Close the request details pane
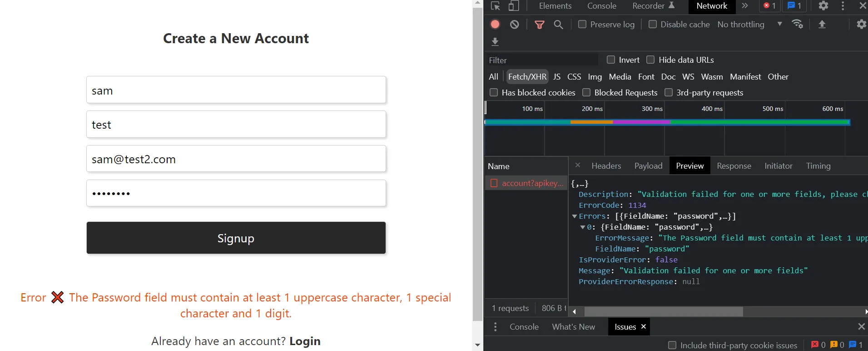Viewport: 868px width, 351px height. [x=578, y=165]
